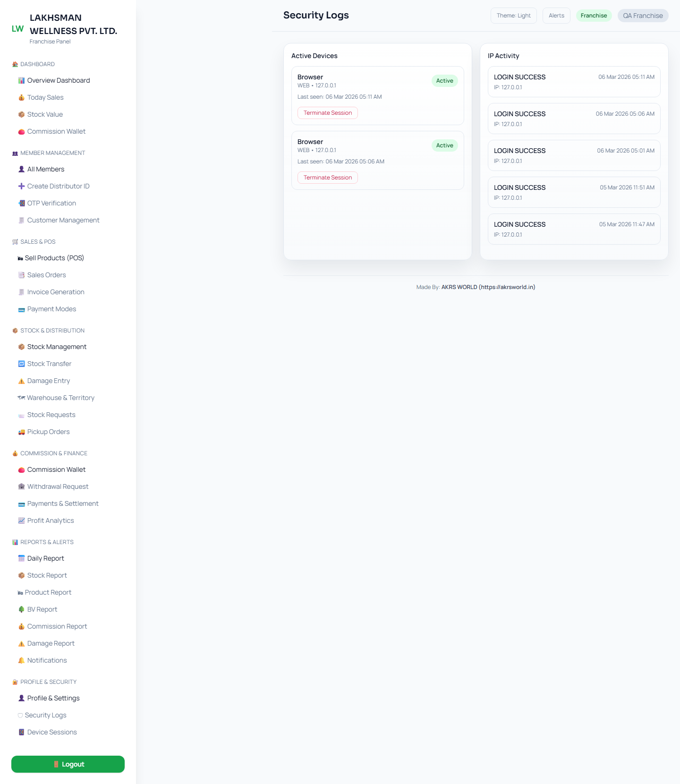Click the Stock Transfer icon in sidebar
680x784 pixels.
21,364
